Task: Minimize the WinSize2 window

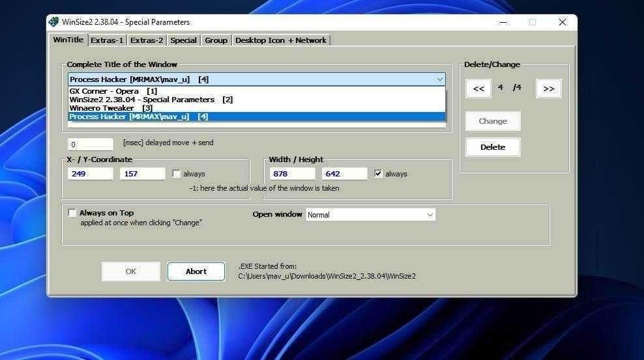Action: [502, 22]
